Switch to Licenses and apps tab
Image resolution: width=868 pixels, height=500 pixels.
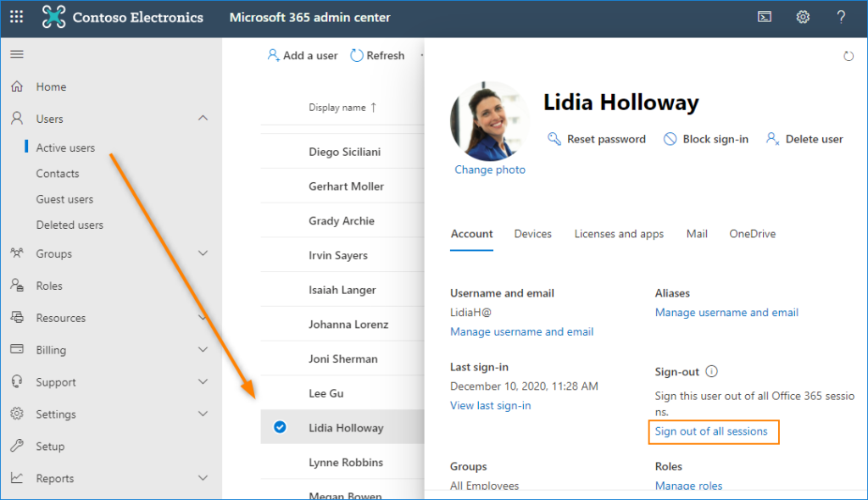(x=619, y=234)
